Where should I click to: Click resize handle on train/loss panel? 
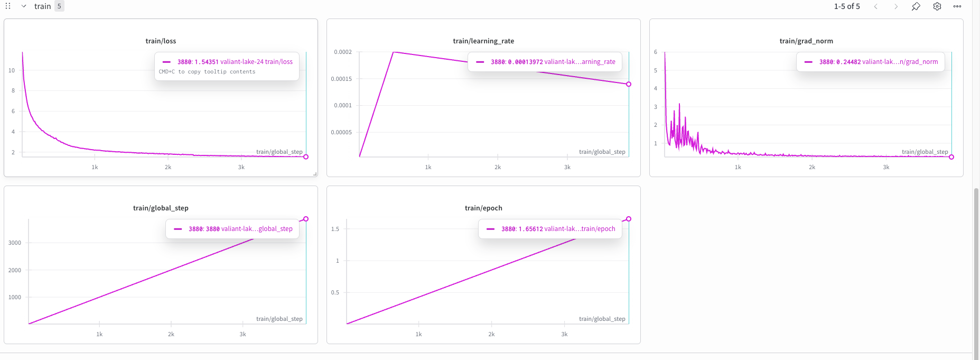[315, 174]
